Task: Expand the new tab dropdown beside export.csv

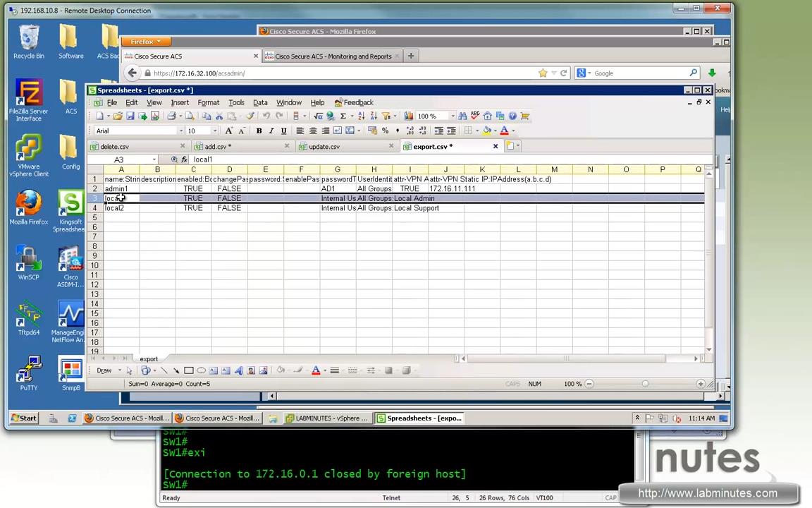Action: [517, 146]
